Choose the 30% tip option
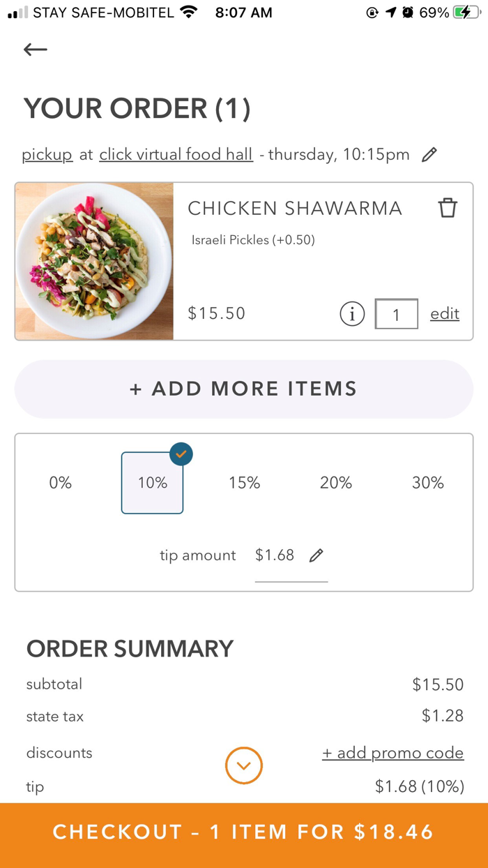488x868 pixels. click(428, 482)
